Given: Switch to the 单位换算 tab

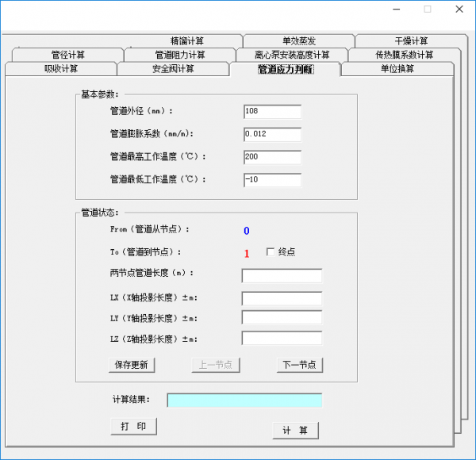Looking at the screenshot, I should pyautogui.click(x=397, y=69).
